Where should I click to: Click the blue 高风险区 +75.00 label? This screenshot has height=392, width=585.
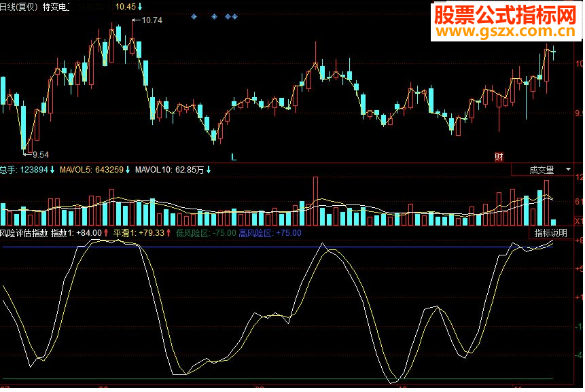(270, 234)
